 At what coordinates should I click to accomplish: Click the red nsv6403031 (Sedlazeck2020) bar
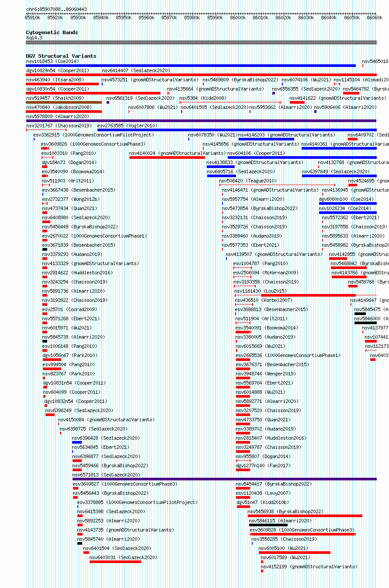tap(115, 562)
